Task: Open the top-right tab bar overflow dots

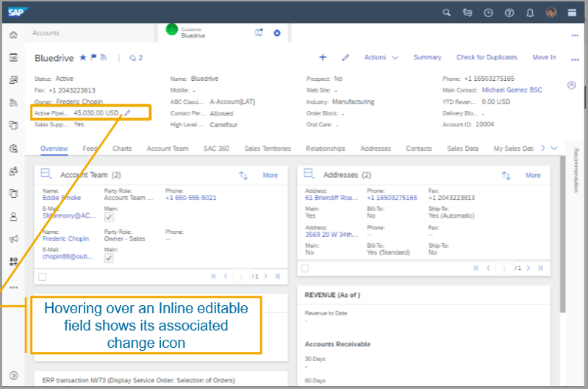Action: tap(575, 35)
